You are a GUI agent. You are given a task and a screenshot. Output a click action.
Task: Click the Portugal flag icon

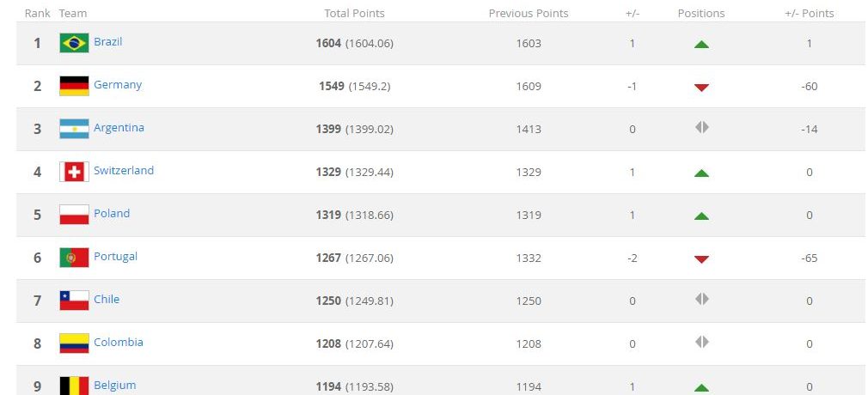pyautogui.click(x=74, y=258)
